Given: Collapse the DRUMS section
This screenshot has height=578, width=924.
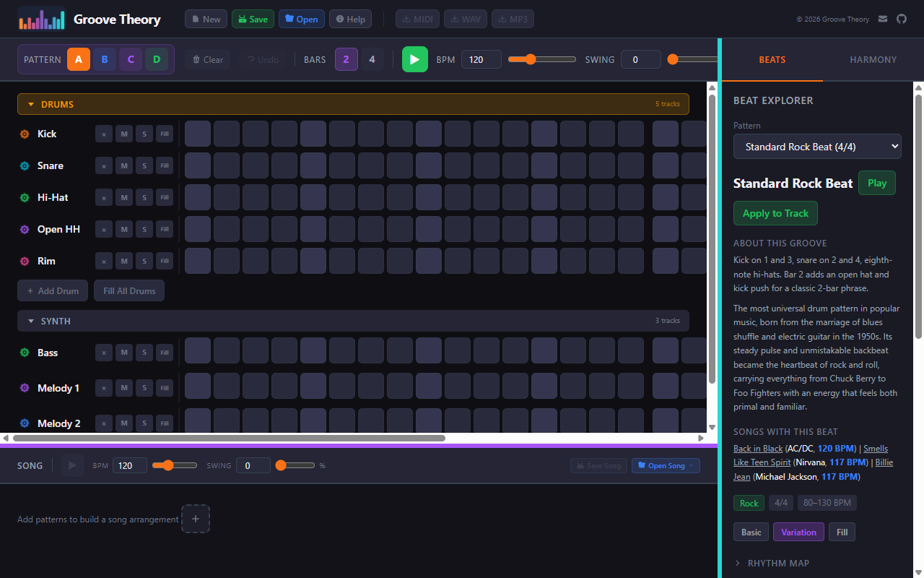Looking at the screenshot, I should point(30,103).
